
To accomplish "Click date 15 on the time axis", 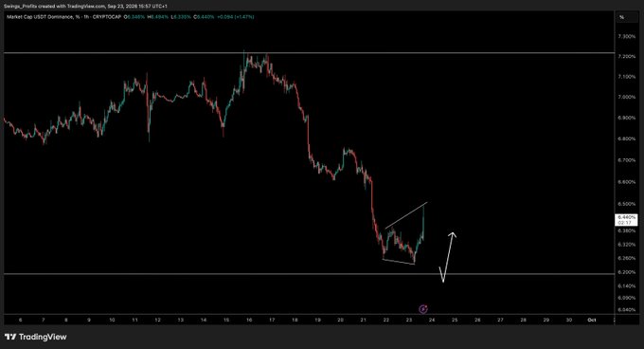I will tap(226, 320).
